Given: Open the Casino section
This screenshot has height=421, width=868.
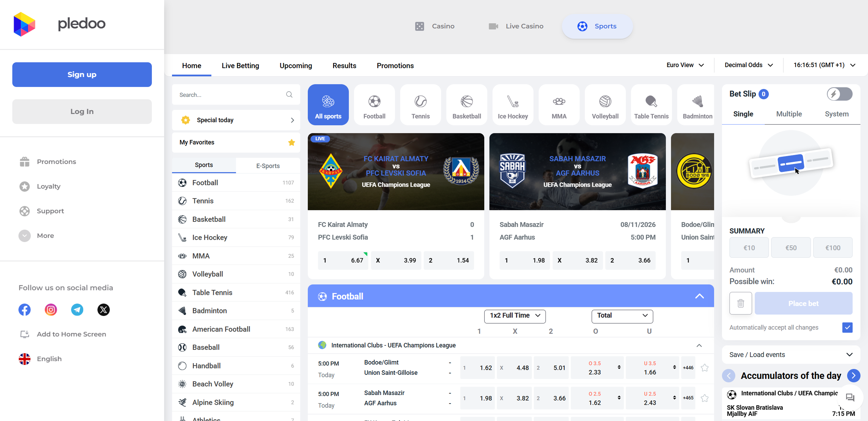Looking at the screenshot, I should pos(435,26).
